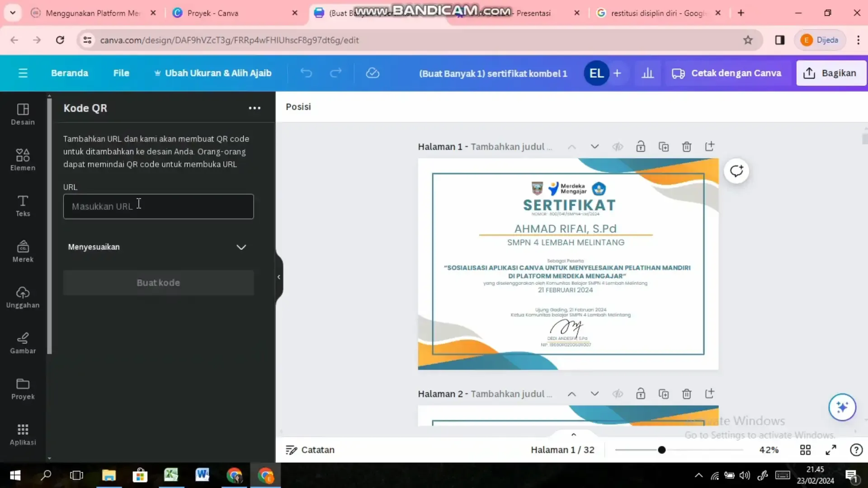Redo the last action
The image size is (868, 488).
pos(335,73)
